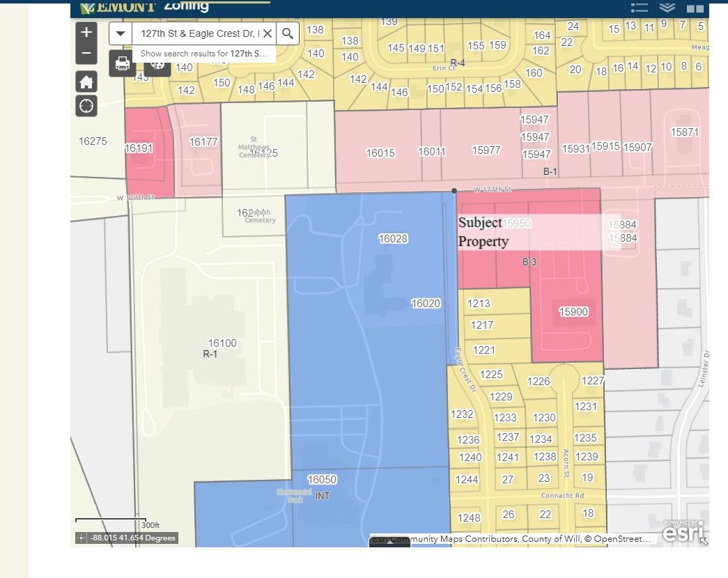Click the Esri Community Maps attribution text

tap(512, 538)
